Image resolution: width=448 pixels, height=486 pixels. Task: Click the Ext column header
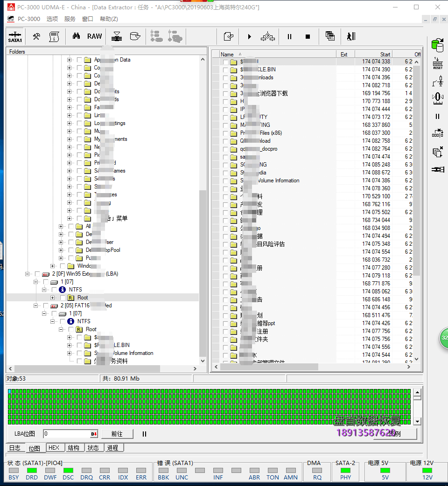(x=345, y=54)
